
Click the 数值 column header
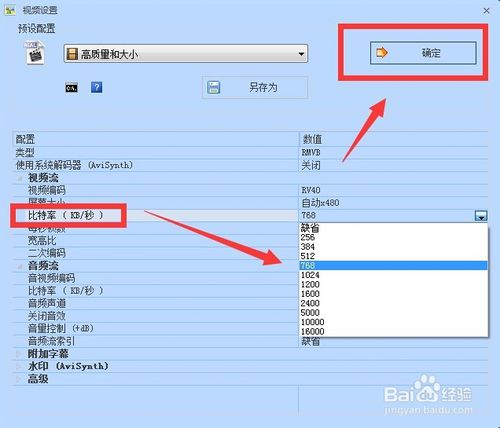pos(394,139)
